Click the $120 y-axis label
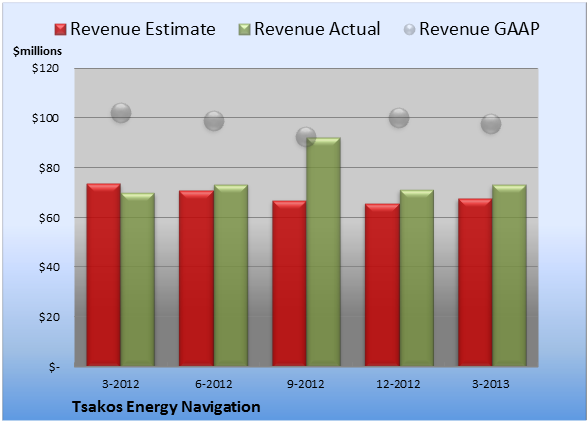The image size is (588, 422). 45,68
